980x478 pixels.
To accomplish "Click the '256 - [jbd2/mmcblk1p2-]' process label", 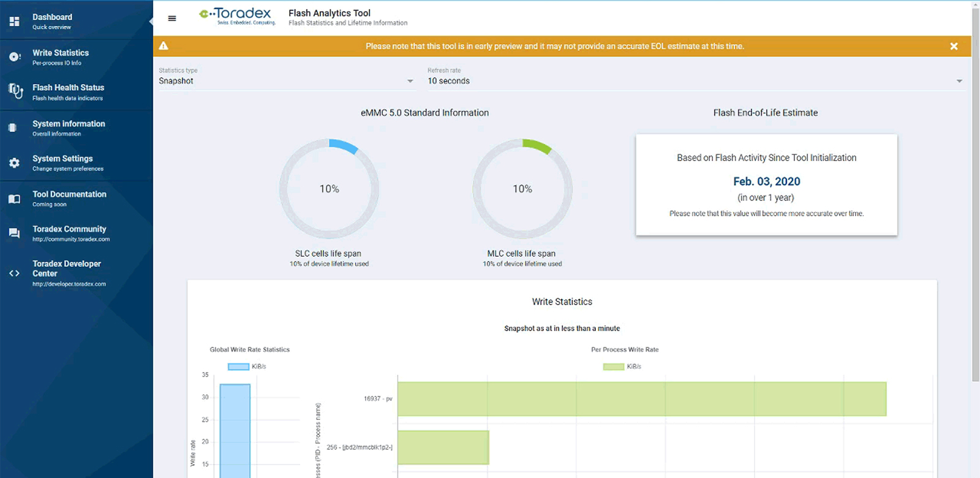I will 360,447.
